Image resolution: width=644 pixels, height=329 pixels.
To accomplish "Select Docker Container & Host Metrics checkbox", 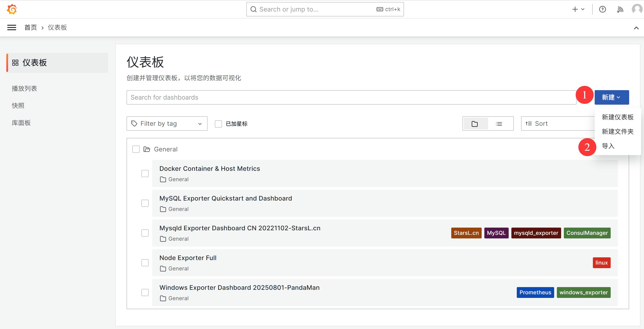I will (x=145, y=173).
